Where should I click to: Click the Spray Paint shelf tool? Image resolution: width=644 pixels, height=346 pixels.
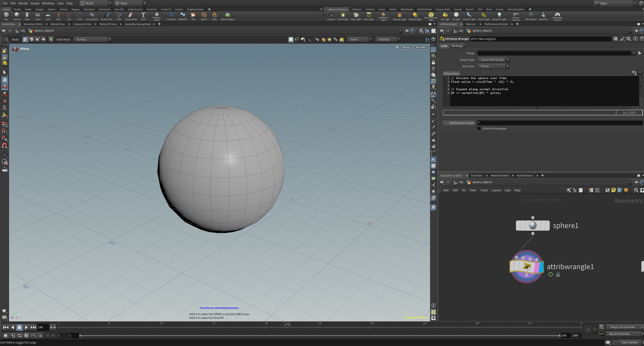click(x=131, y=16)
